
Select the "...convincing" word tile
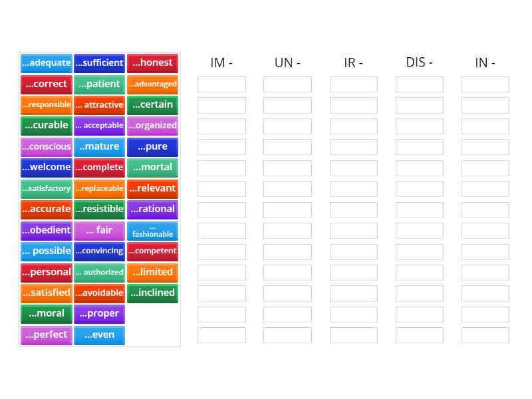[99, 251]
